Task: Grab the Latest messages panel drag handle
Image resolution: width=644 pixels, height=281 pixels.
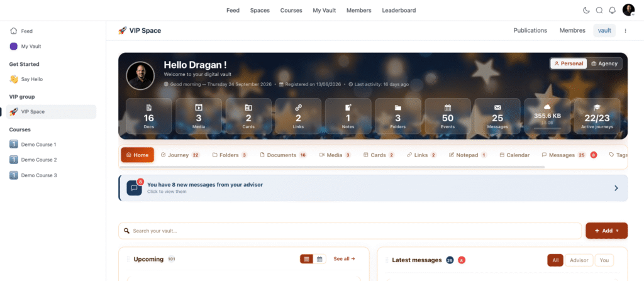Action: pos(387,260)
